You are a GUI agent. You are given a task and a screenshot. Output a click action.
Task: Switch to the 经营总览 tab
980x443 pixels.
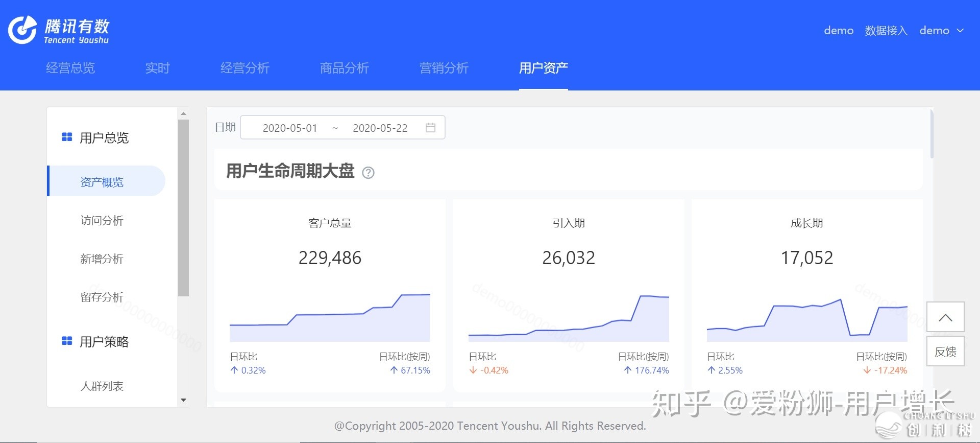[70, 68]
